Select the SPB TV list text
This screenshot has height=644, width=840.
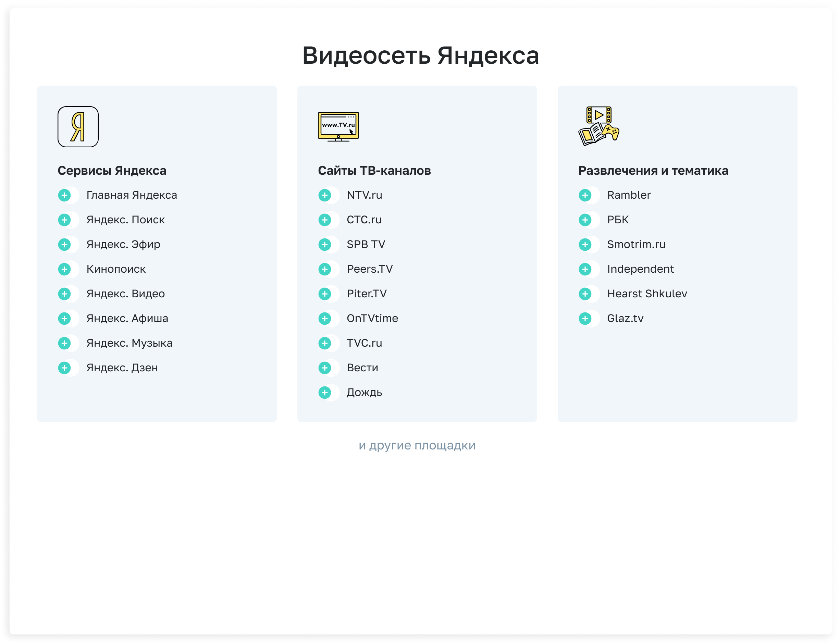click(x=366, y=245)
